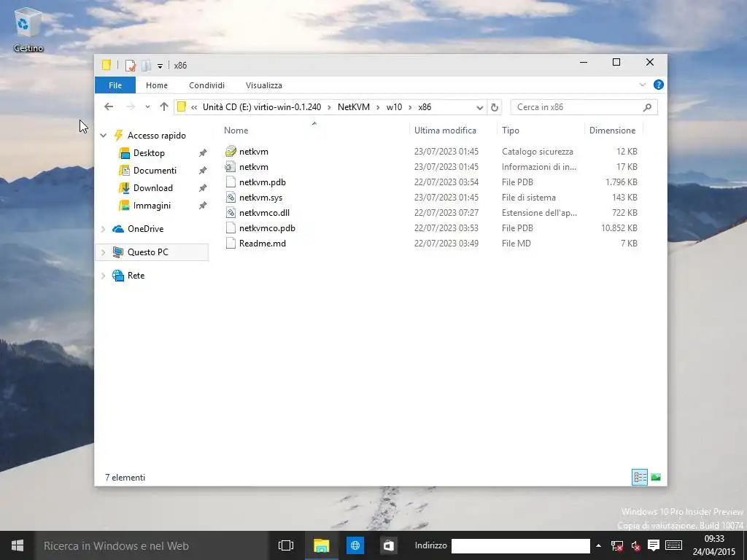The image size is (747, 560).
Task: Select Rete in navigation pane
Action: point(136,276)
